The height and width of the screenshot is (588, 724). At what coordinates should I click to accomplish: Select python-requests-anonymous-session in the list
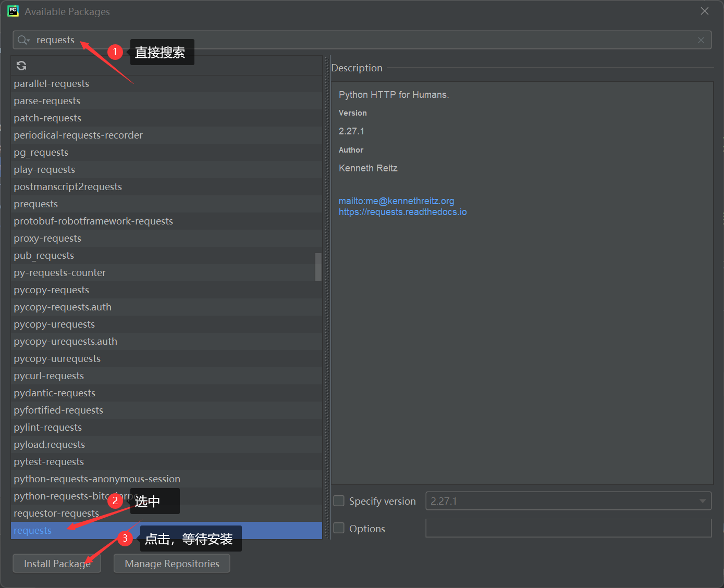coord(167,479)
